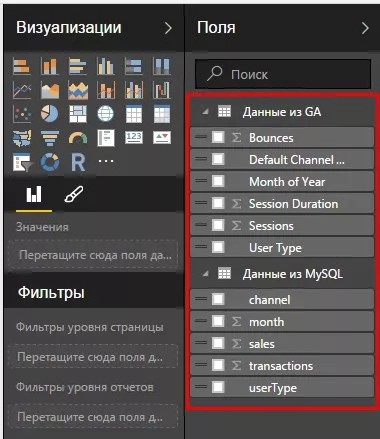Select the Данные из GA table name

(x=282, y=112)
